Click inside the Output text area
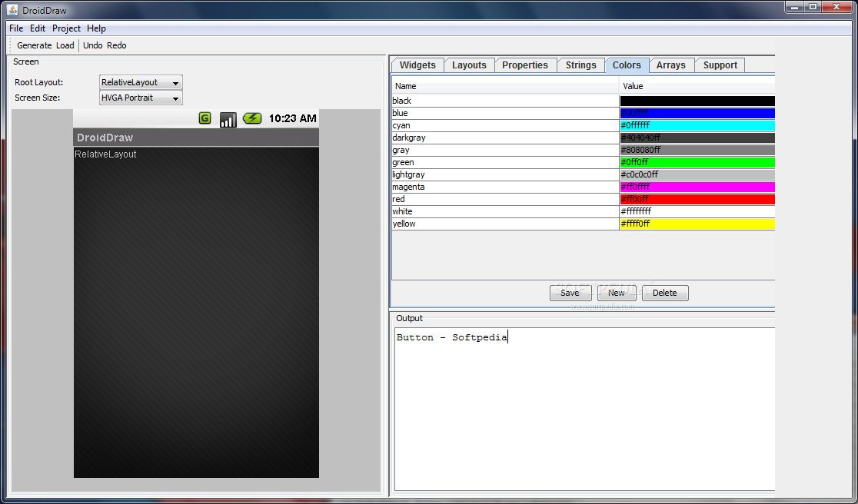This screenshot has width=858, height=504. [x=584, y=409]
